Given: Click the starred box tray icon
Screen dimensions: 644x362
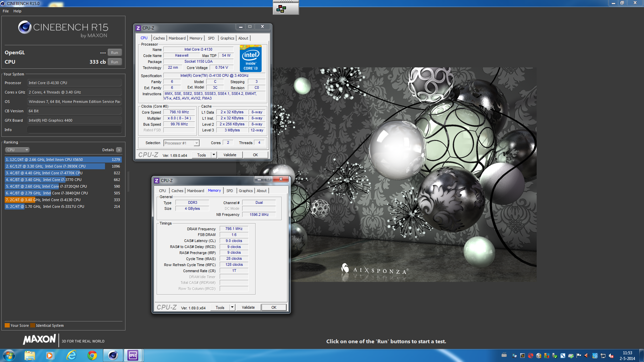Looking at the screenshot, I should click(x=523, y=356).
